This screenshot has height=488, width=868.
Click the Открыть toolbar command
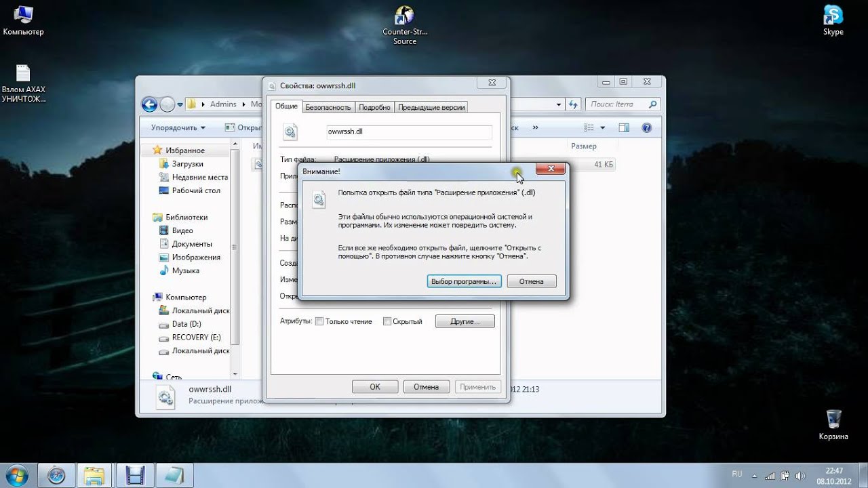click(x=243, y=127)
